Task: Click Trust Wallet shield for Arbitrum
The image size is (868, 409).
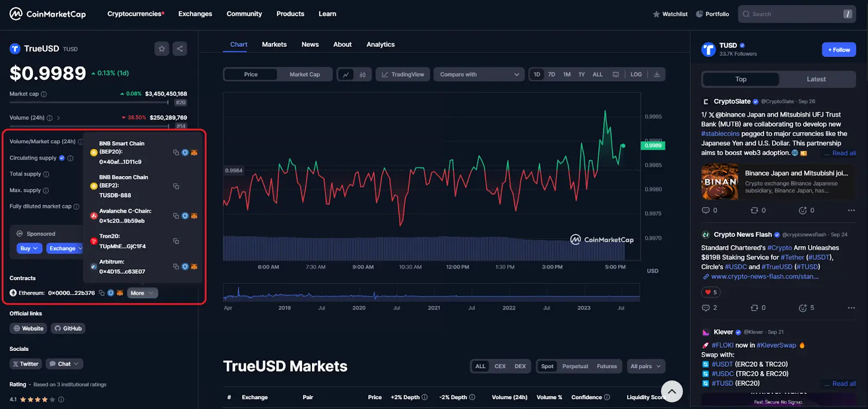Action: pos(185,267)
